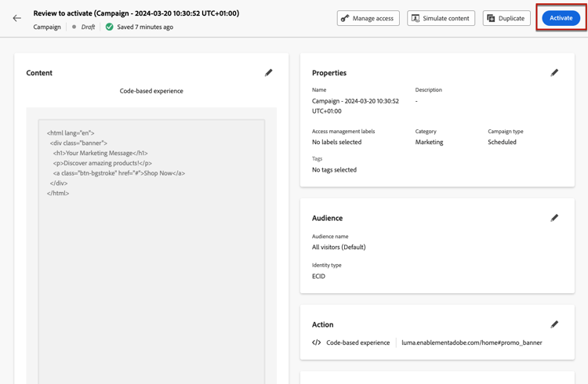Edit Action using the pencil icon
This screenshot has width=588, height=384.
(554, 324)
